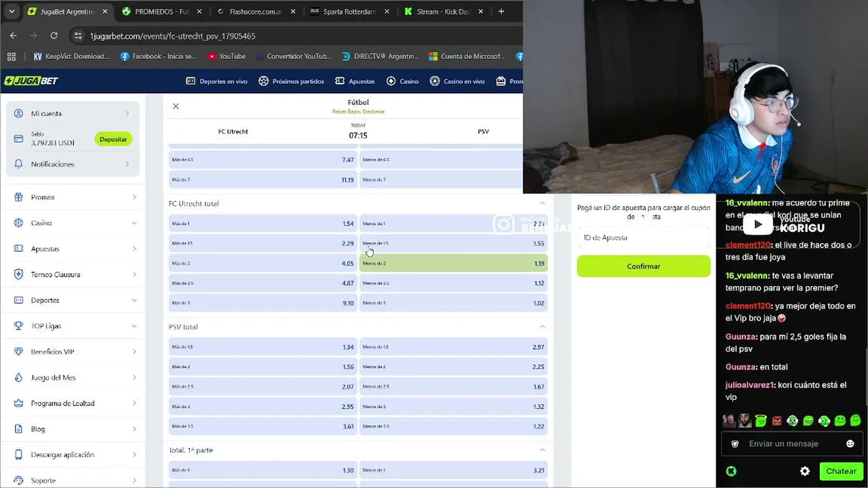The width and height of the screenshot is (868, 488).
Task: Click the Programa de Lealtad icon
Action: pos(18,403)
